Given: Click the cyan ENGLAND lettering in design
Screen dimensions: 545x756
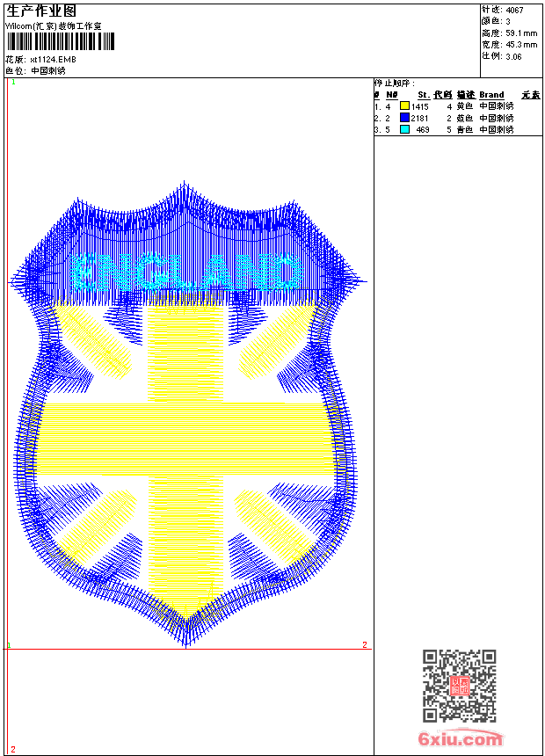Looking at the screenshot, I should tap(186, 273).
